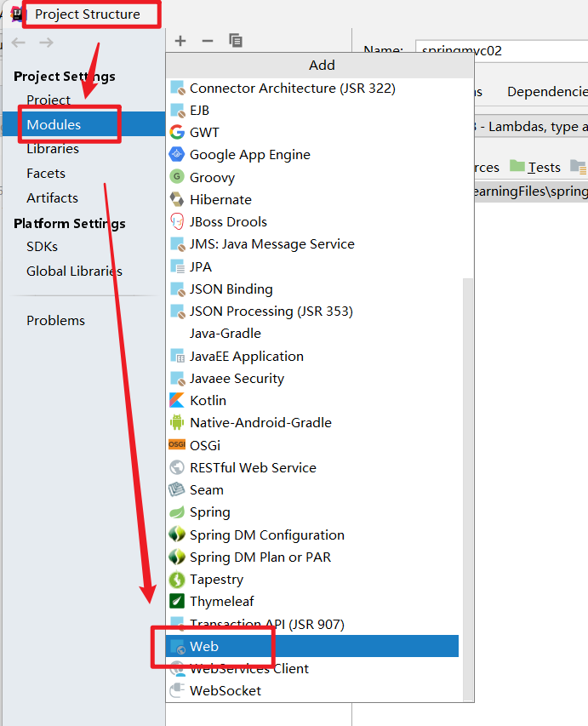
Task: Open the Project settings page
Action: coord(49,100)
